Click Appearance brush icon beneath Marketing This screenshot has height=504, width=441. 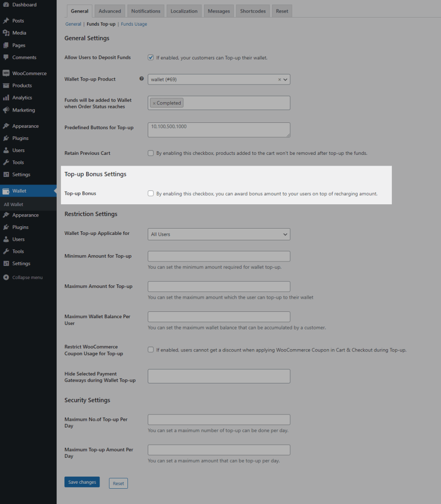pos(6,126)
